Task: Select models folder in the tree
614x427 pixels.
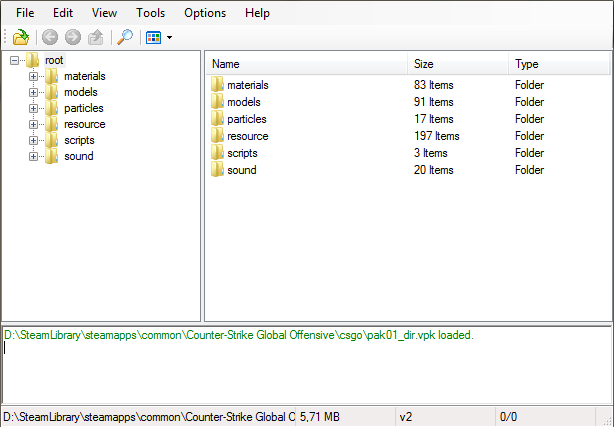Action: click(80, 92)
